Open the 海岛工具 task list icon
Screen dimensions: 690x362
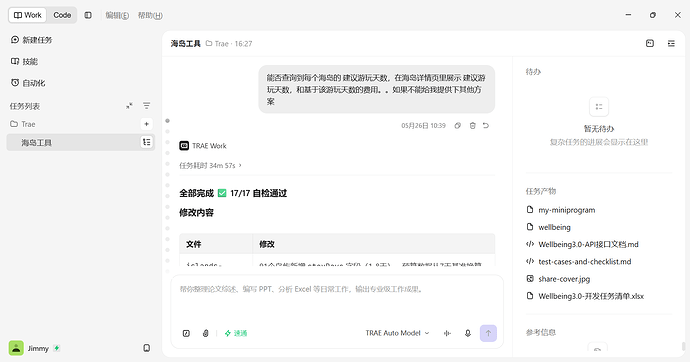147,142
